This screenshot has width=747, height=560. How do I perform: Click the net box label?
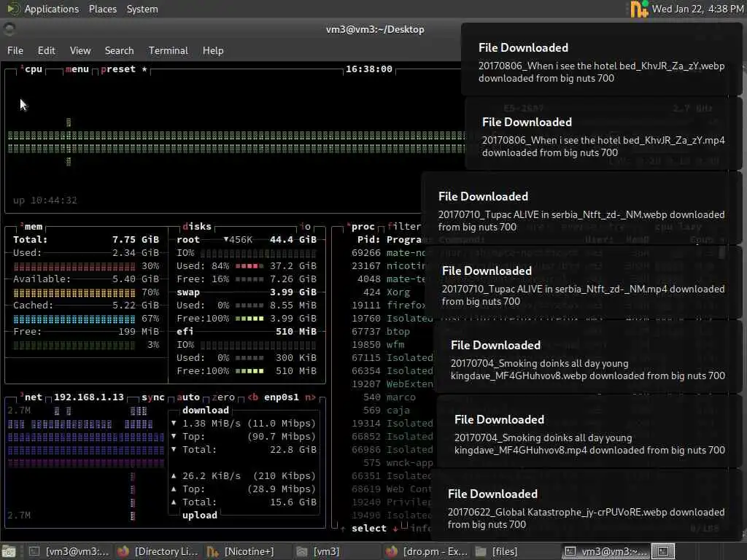tap(31, 397)
